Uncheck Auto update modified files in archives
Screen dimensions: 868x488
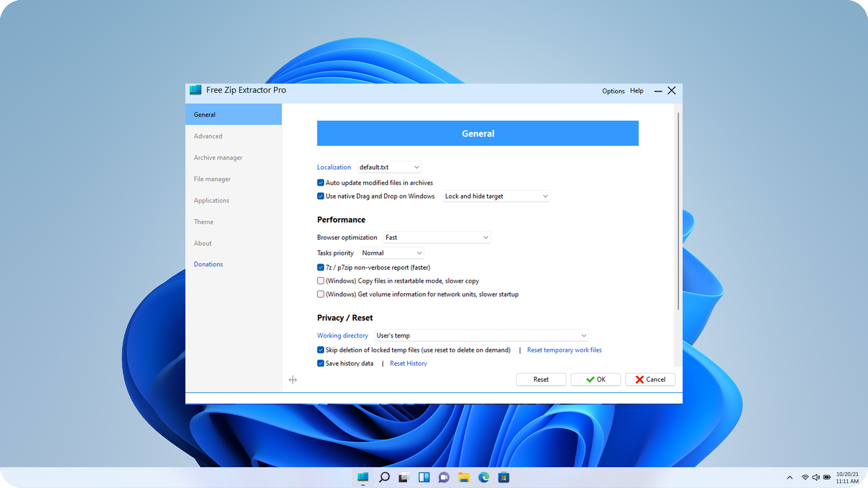[321, 183]
